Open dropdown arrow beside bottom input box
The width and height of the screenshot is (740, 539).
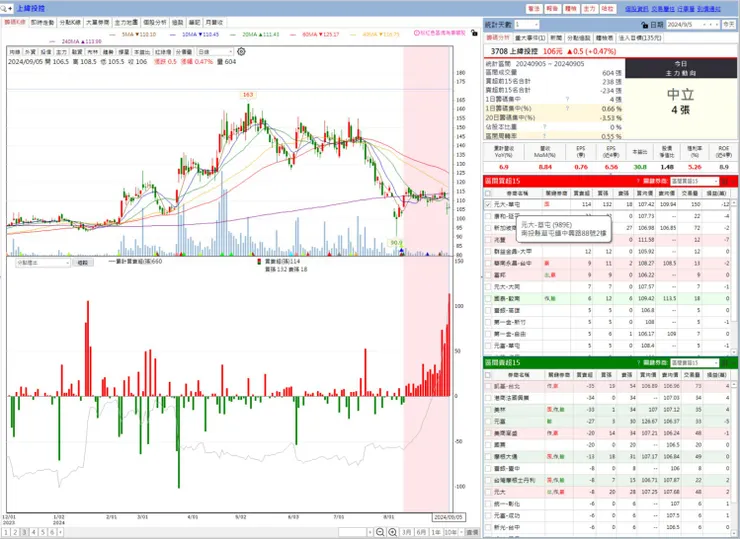(x=370, y=532)
